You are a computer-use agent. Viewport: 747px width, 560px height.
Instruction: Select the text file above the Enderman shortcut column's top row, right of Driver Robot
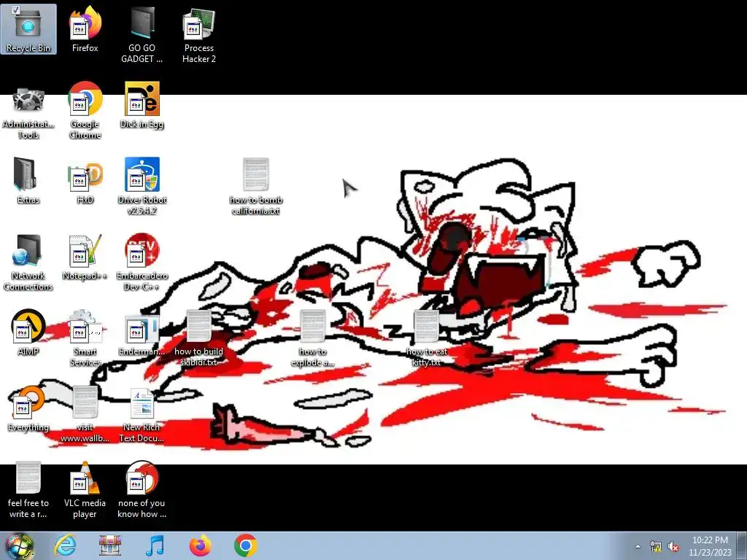(x=256, y=186)
